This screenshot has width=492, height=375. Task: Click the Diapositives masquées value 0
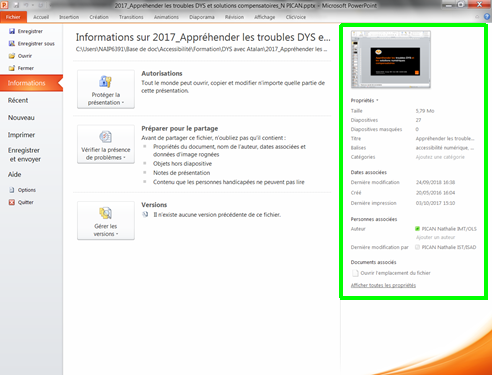pos(417,129)
